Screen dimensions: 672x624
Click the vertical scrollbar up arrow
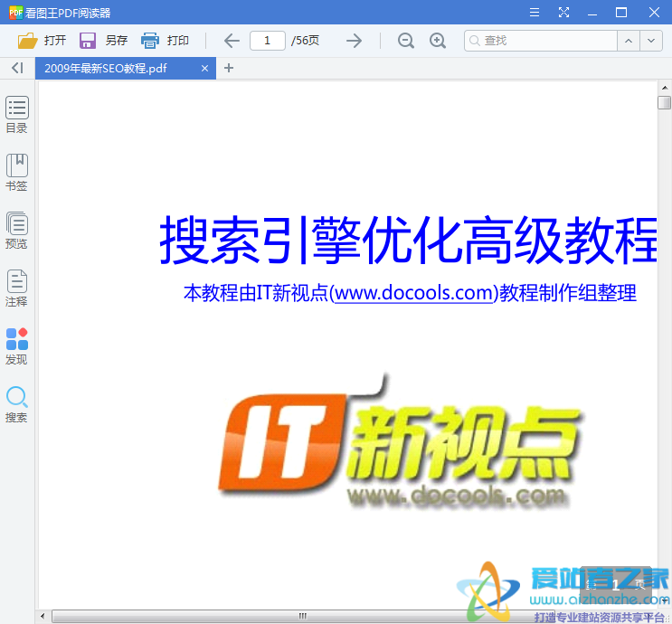[664, 88]
